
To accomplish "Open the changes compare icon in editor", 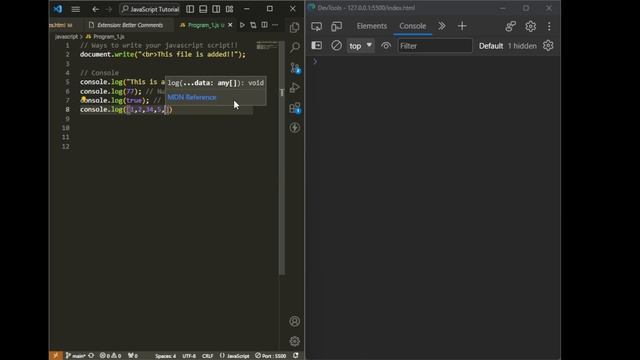I will click(x=253, y=25).
